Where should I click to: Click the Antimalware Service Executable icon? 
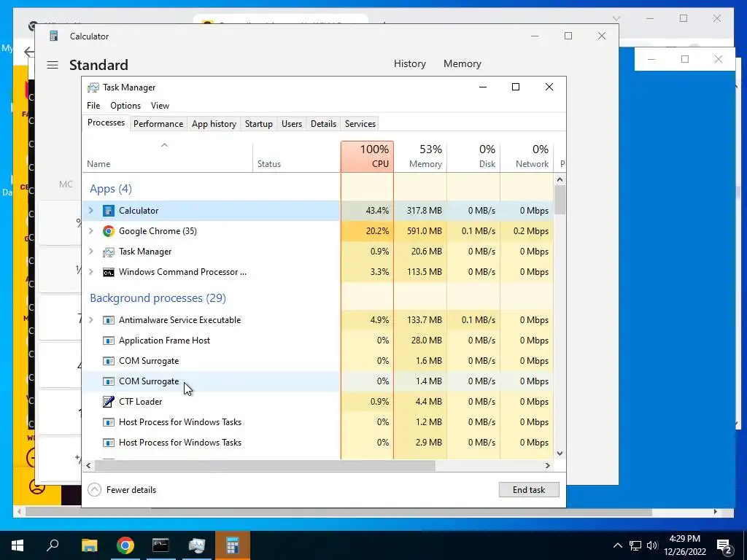[109, 320]
